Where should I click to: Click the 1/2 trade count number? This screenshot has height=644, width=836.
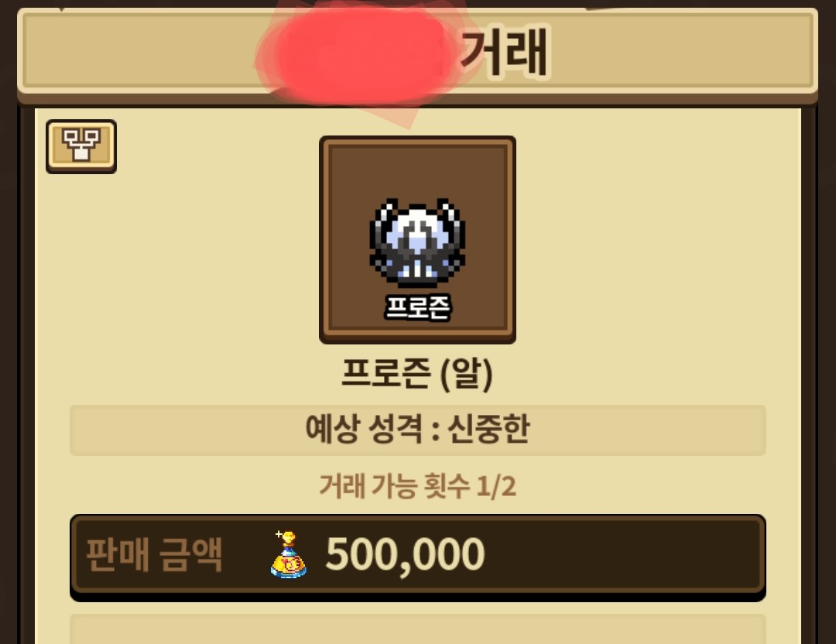point(496,486)
